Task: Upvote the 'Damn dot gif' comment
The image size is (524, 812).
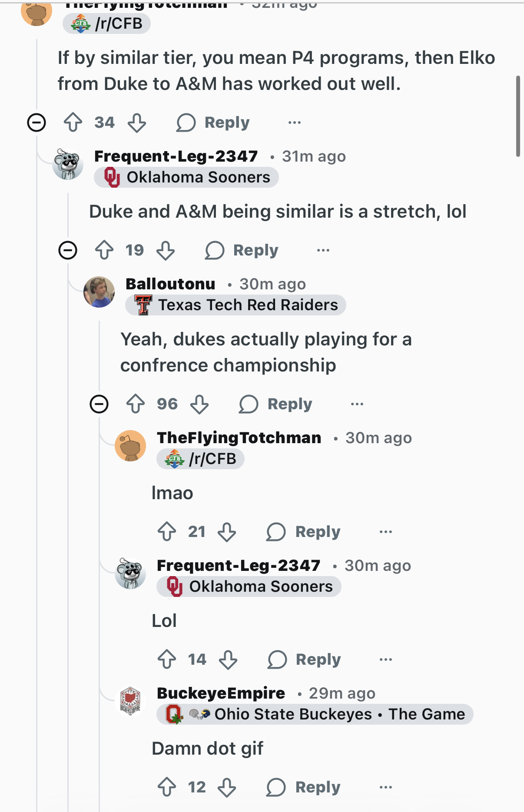Action: (167, 787)
